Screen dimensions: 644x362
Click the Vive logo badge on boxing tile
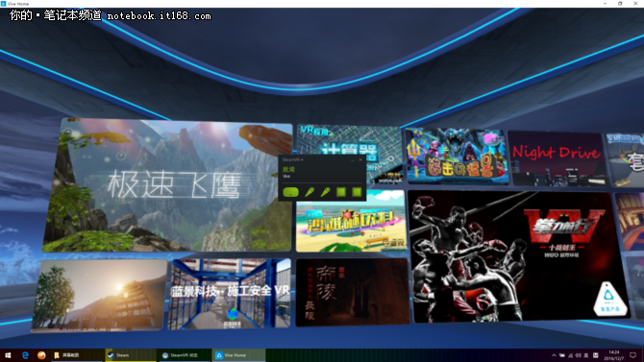click(x=609, y=300)
